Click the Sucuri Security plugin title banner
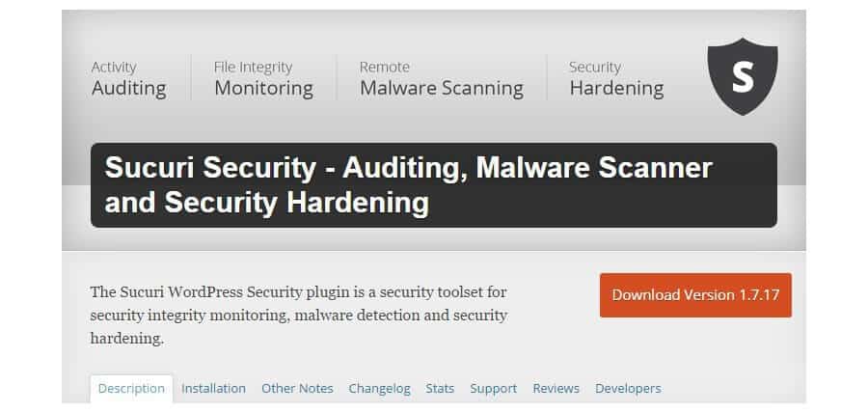The height and width of the screenshot is (413, 868). click(x=434, y=185)
